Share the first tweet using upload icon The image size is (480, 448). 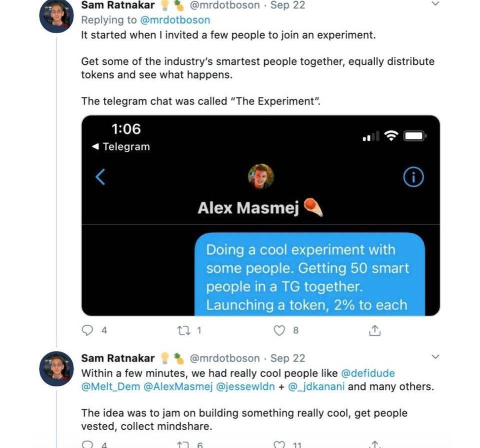click(375, 330)
